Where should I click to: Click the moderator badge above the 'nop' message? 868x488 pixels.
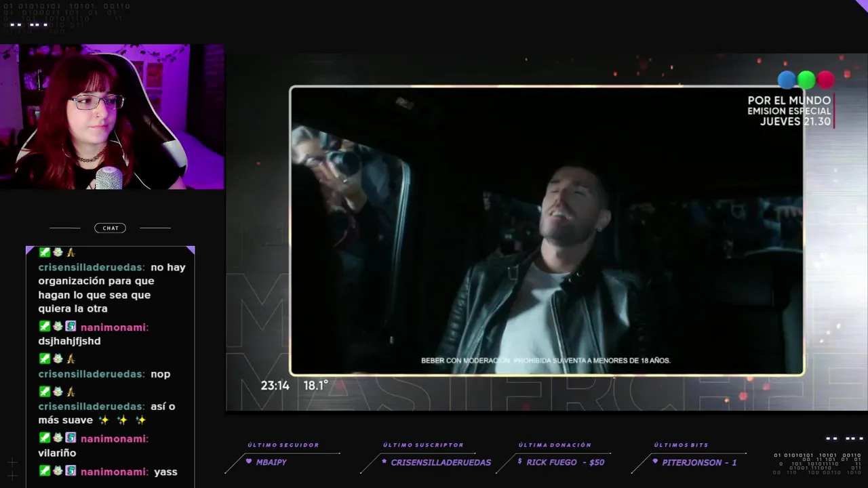click(x=44, y=358)
